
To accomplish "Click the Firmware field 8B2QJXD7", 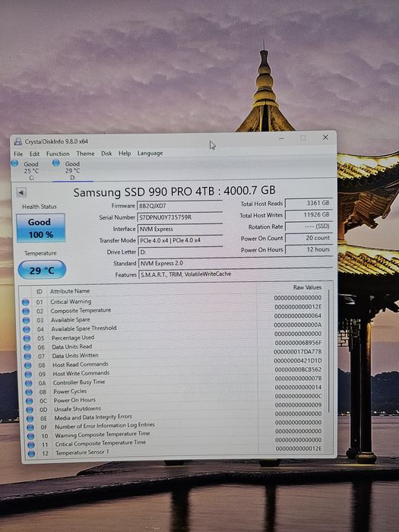I will click(x=180, y=206).
